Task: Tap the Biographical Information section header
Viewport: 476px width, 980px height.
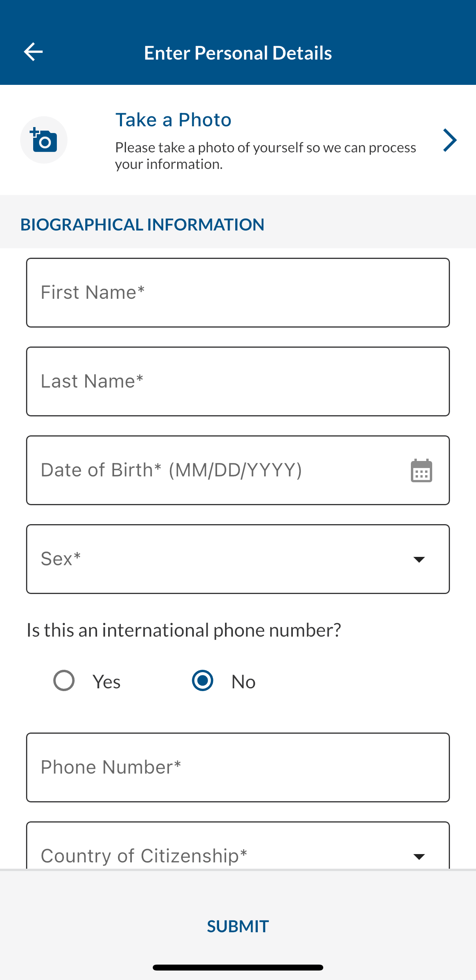Action: tap(142, 225)
